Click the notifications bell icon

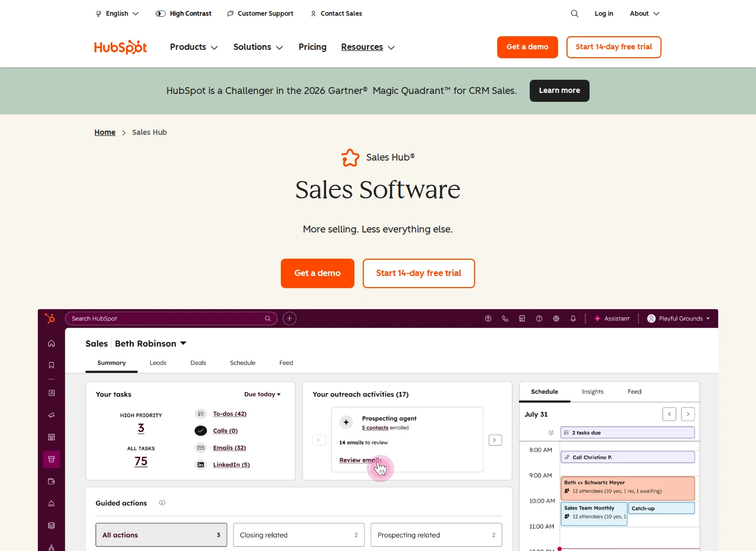point(573,319)
